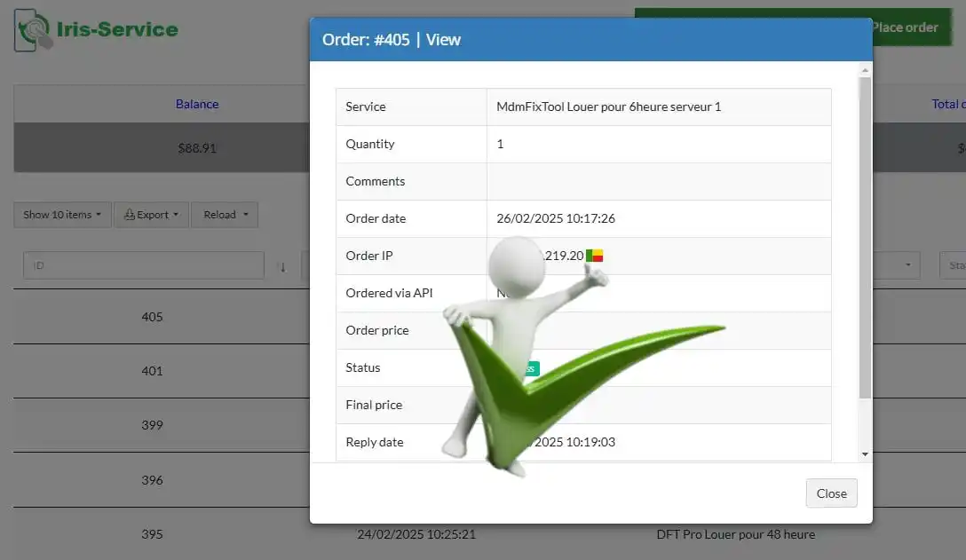Image resolution: width=966 pixels, height=560 pixels.
Task: Click the Final price label
Action: (374, 405)
